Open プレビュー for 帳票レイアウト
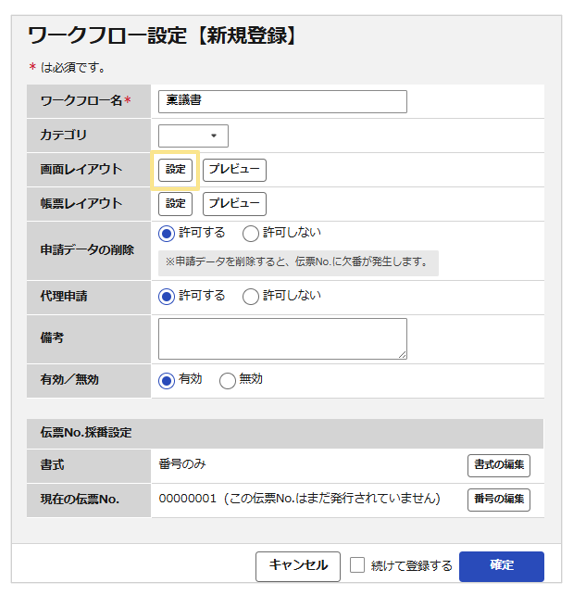Viewport: 570px width, 598px height. tap(234, 204)
